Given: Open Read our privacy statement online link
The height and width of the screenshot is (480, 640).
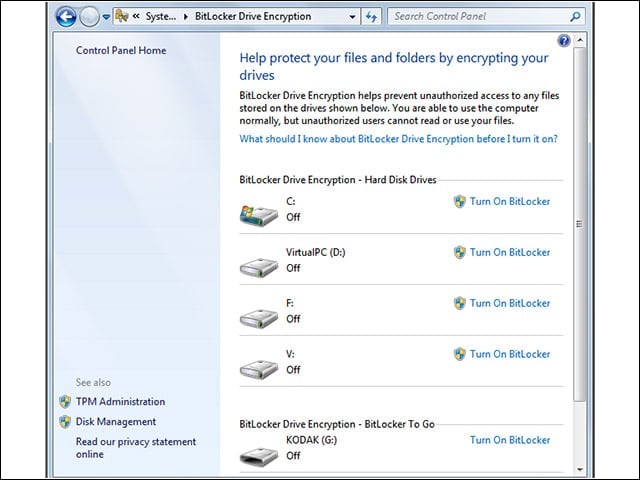Looking at the screenshot, I should pos(136,448).
